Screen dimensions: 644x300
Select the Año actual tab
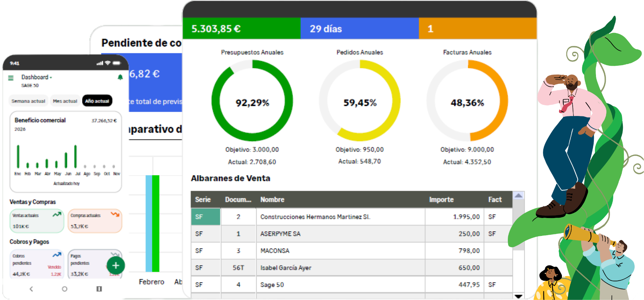click(x=97, y=101)
